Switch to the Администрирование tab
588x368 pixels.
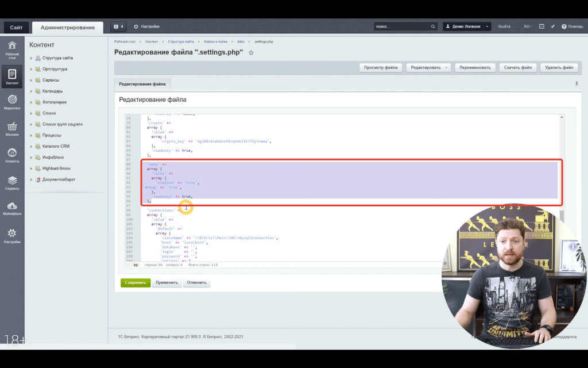68,28
